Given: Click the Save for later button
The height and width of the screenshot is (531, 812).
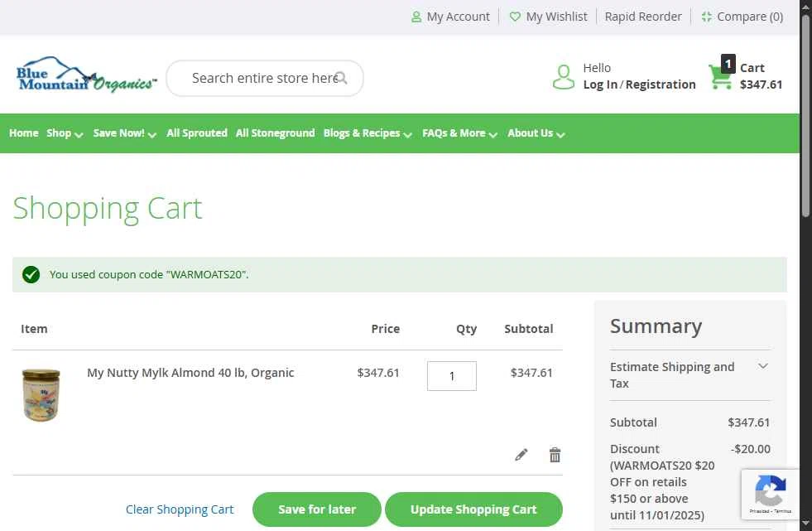Looking at the screenshot, I should pyautogui.click(x=317, y=509).
